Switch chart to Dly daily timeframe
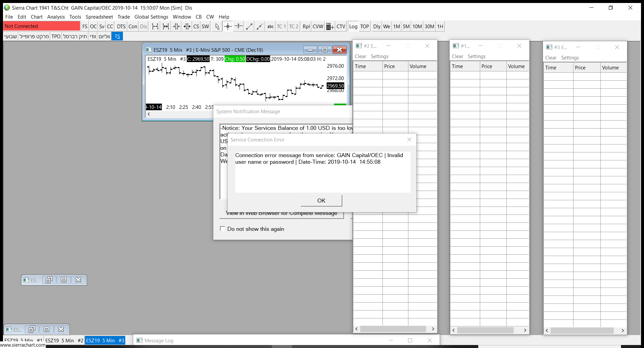The width and height of the screenshot is (644, 348). 377,27
